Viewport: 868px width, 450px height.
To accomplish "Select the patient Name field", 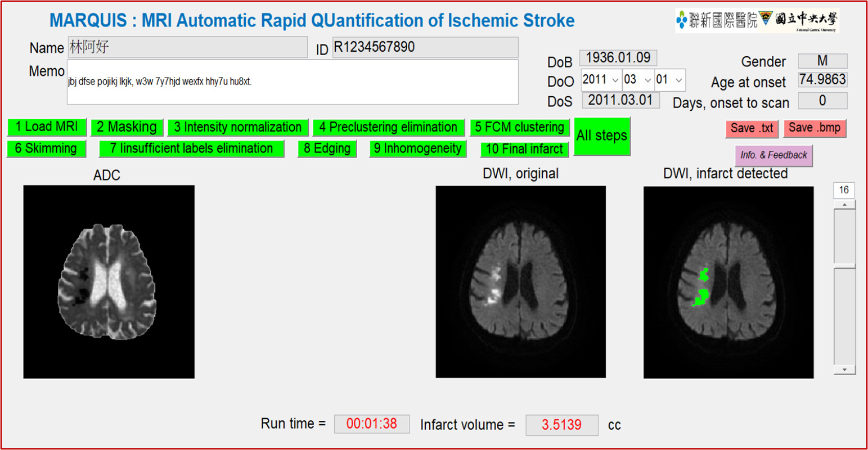I will pos(187,47).
